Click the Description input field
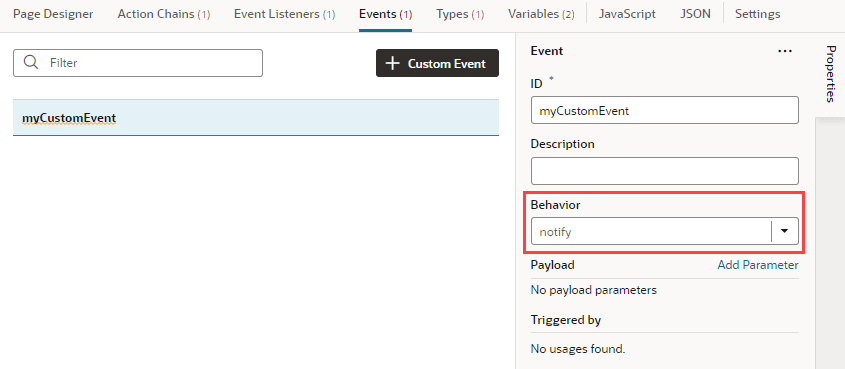845x369 pixels. 664,171
